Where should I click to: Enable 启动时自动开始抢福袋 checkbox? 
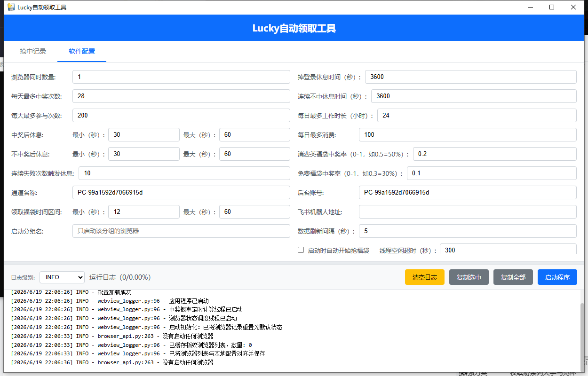301,250
